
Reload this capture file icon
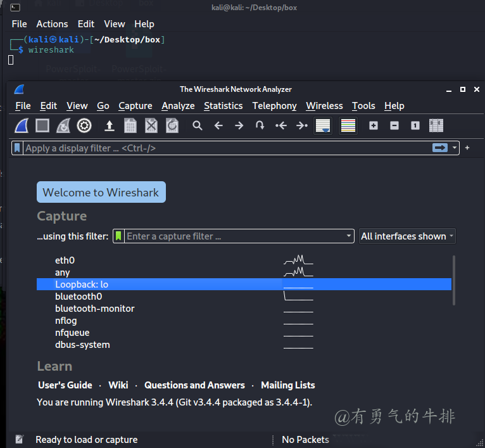pyautogui.click(x=172, y=125)
